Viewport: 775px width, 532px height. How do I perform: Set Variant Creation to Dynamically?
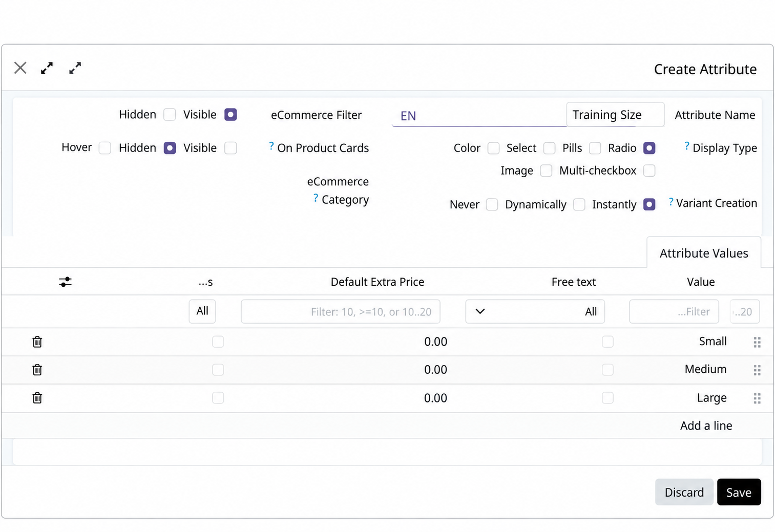[x=579, y=204]
